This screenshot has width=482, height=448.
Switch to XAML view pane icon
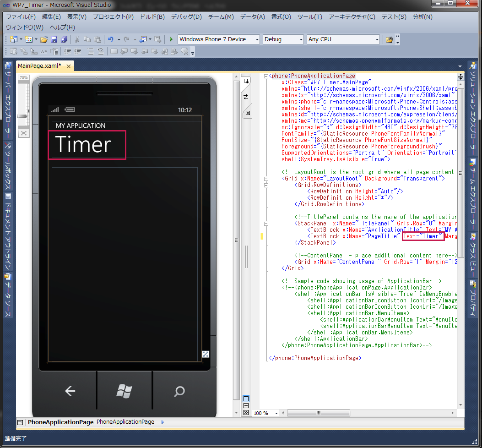click(248, 113)
